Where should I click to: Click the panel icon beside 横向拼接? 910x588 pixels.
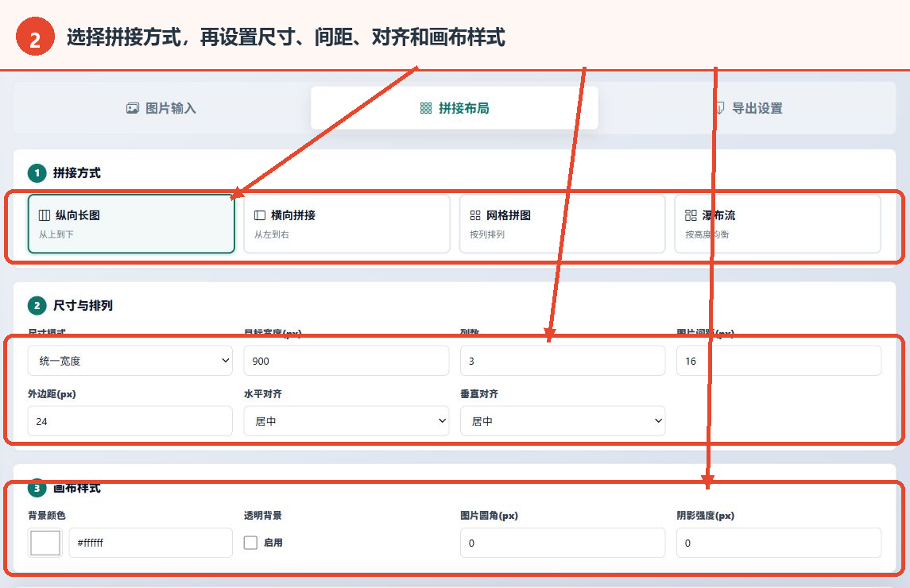[x=259, y=215]
